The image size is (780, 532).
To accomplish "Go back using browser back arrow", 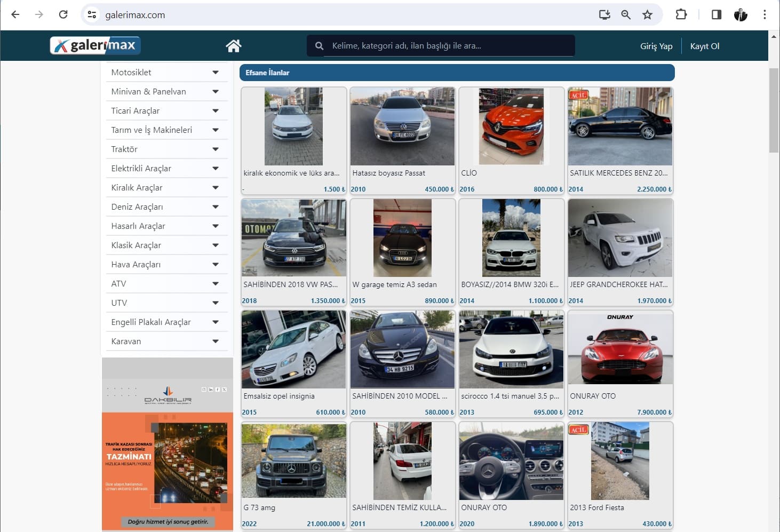I will coord(15,14).
